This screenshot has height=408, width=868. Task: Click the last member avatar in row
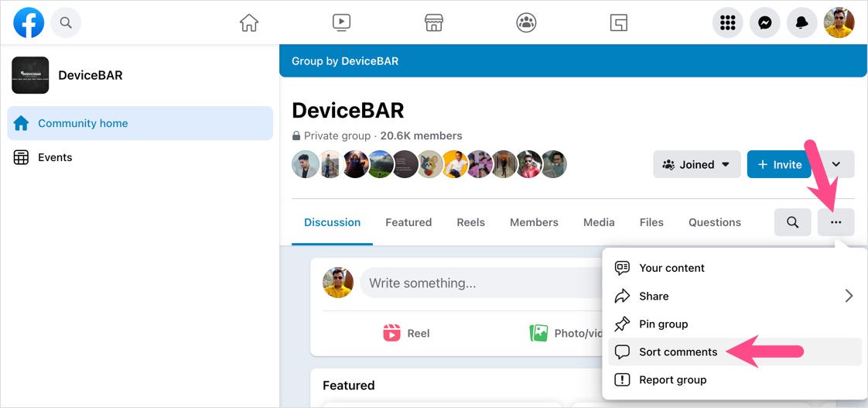554,164
